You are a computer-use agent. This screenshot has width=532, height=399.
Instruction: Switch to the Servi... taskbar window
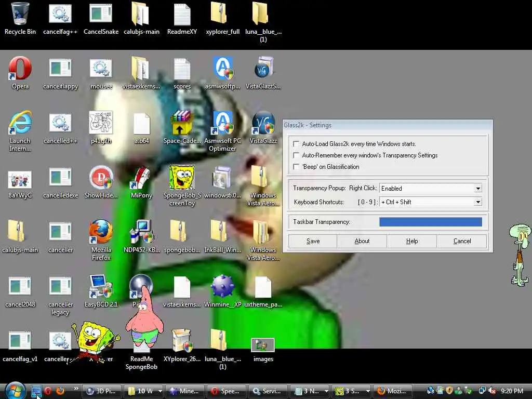(268, 391)
